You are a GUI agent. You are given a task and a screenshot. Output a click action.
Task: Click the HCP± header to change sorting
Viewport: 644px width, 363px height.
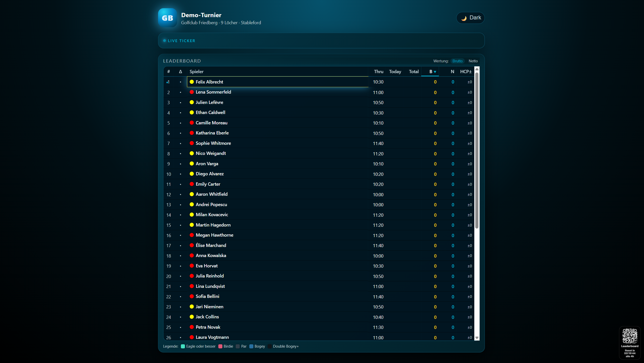click(x=465, y=72)
